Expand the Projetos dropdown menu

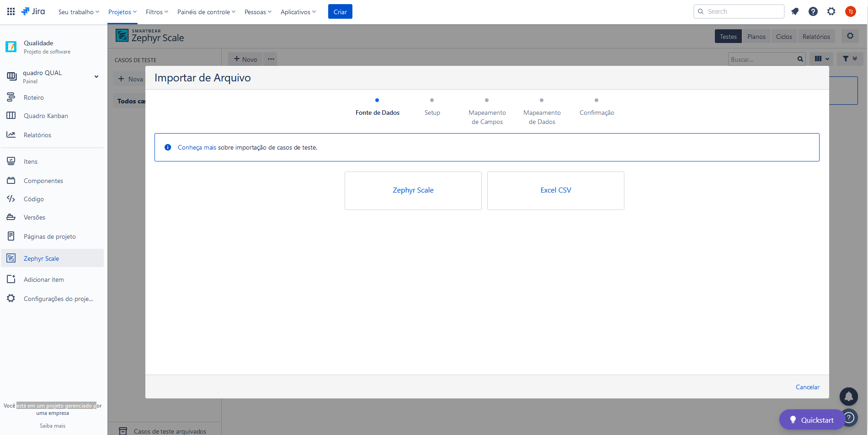tap(122, 12)
